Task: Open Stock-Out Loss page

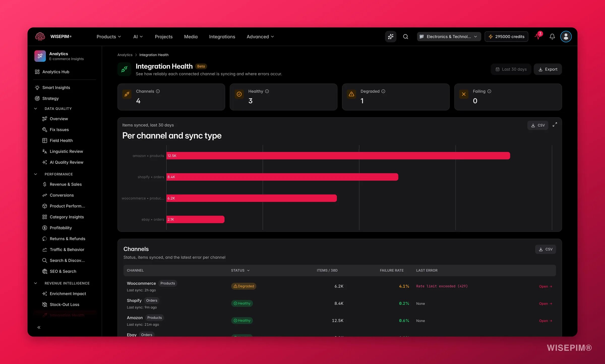Action: [68, 304]
